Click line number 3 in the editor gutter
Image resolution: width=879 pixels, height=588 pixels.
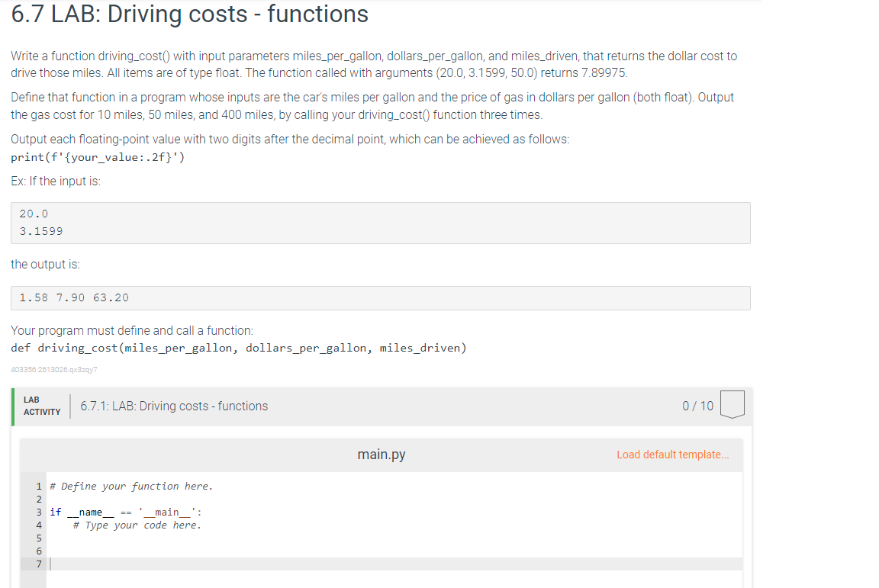38,512
